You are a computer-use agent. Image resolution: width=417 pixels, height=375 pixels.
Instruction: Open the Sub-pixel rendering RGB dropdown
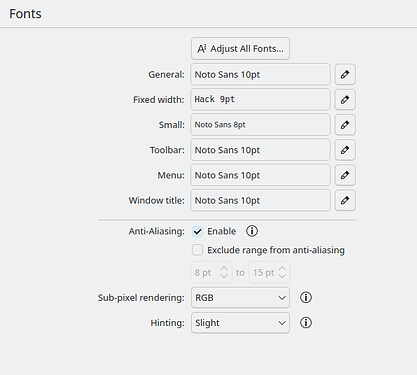pyautogui.click(x=240, y=297)
